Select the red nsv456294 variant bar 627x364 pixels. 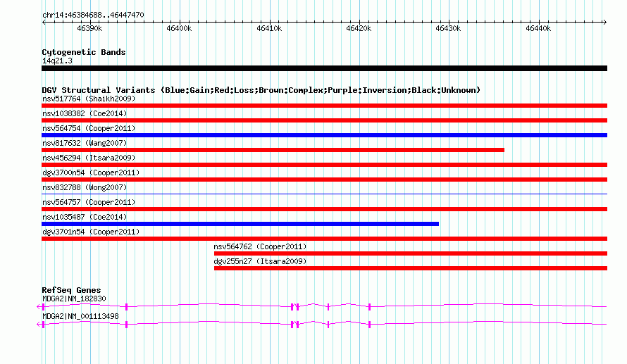click(324, 165)
